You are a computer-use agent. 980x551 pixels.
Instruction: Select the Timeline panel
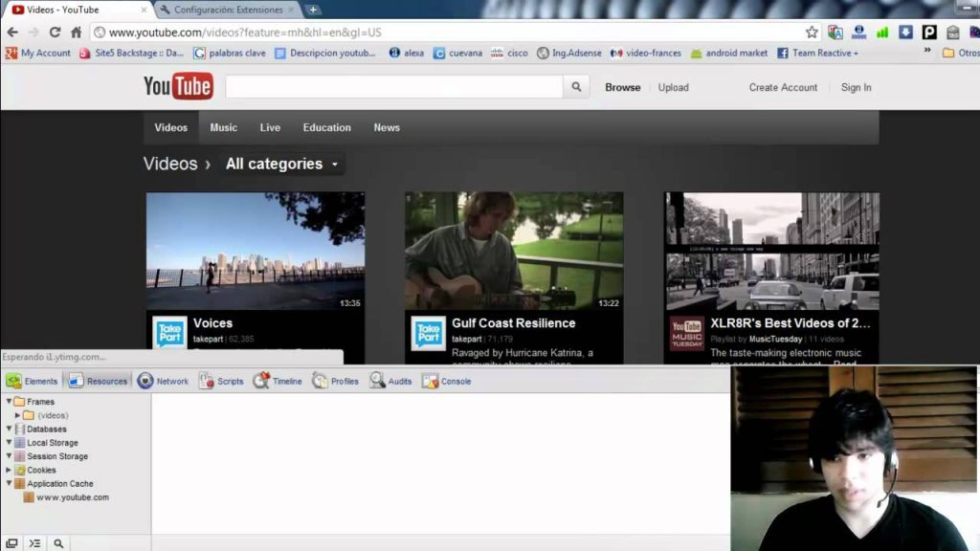click(278, 381)
